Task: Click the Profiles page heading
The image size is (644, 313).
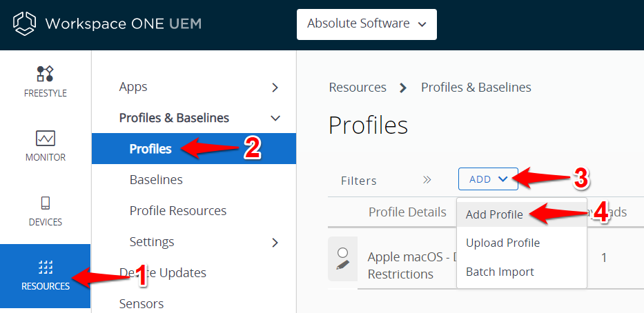Action: [x=368, y=125]
